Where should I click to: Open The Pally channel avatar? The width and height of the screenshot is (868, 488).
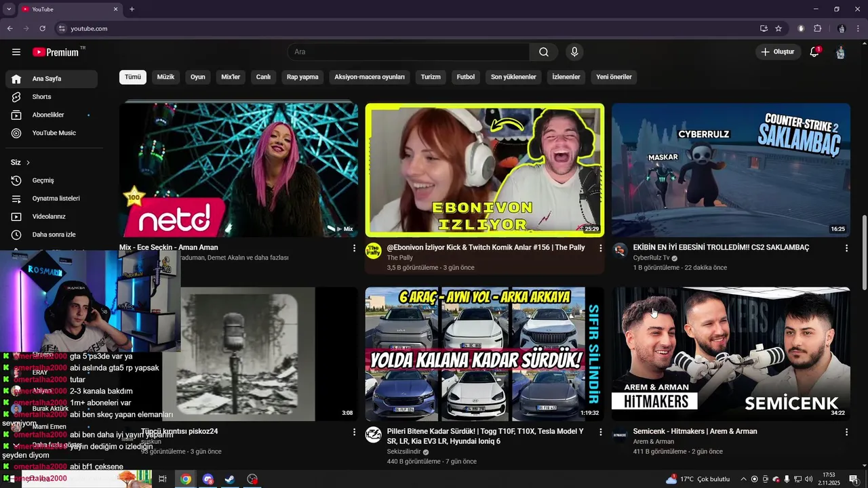[374, 251]
